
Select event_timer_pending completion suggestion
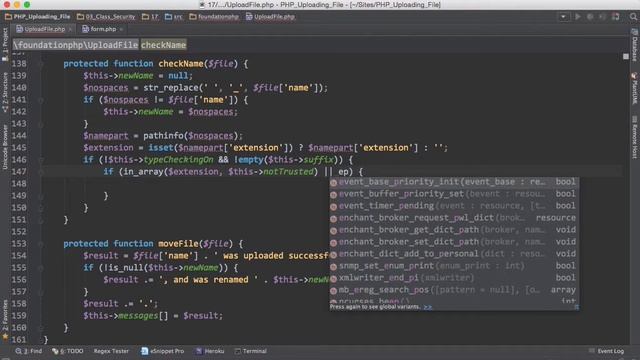coord(454,206)
